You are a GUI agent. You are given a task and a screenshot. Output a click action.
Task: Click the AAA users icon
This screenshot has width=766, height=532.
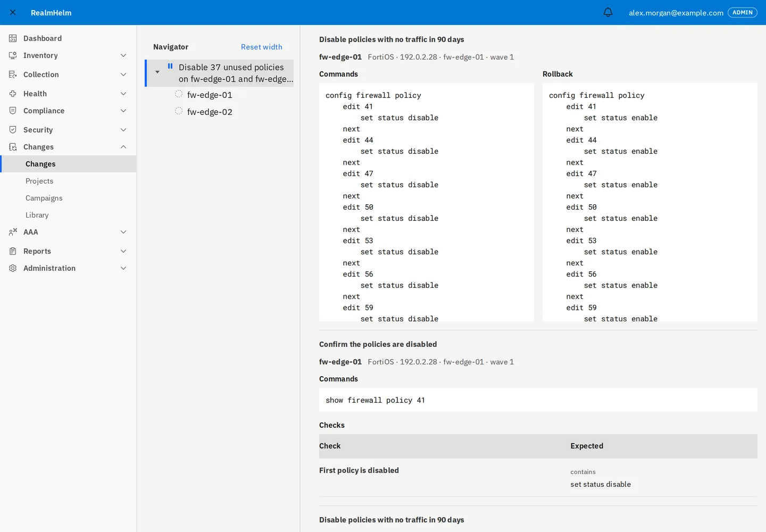13,232
